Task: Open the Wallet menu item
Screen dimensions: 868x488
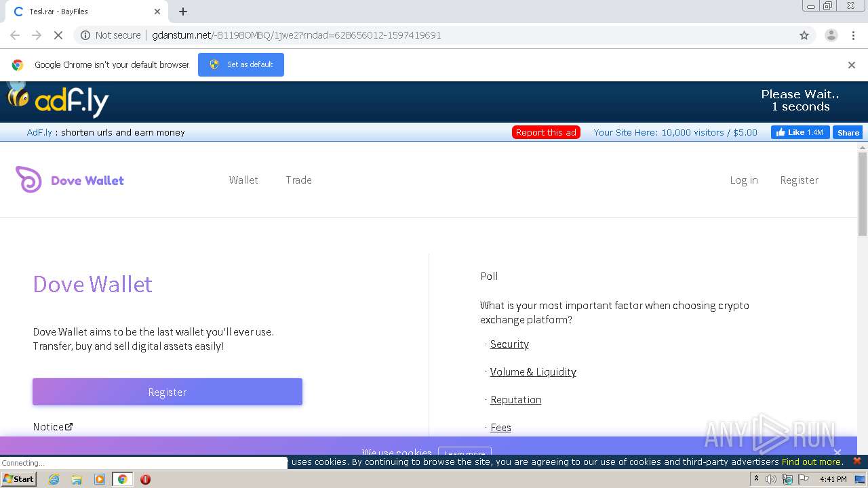Action: [x=243, y=180]
